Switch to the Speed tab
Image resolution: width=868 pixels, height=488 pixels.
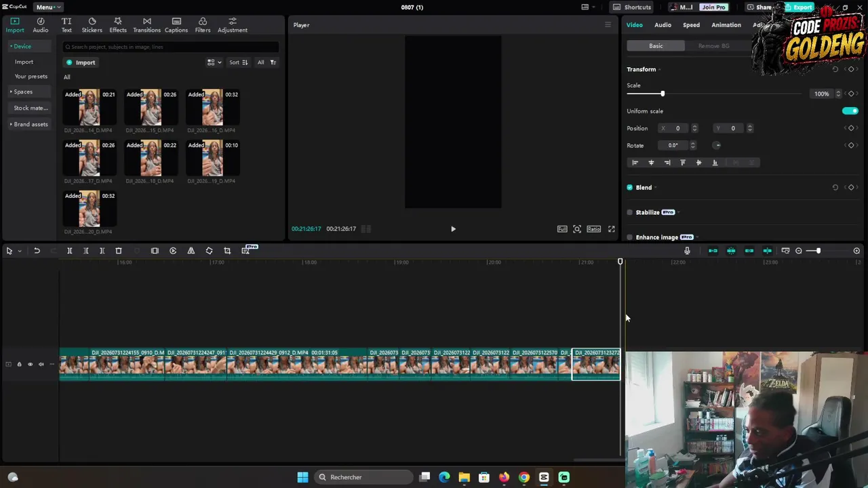691,25
